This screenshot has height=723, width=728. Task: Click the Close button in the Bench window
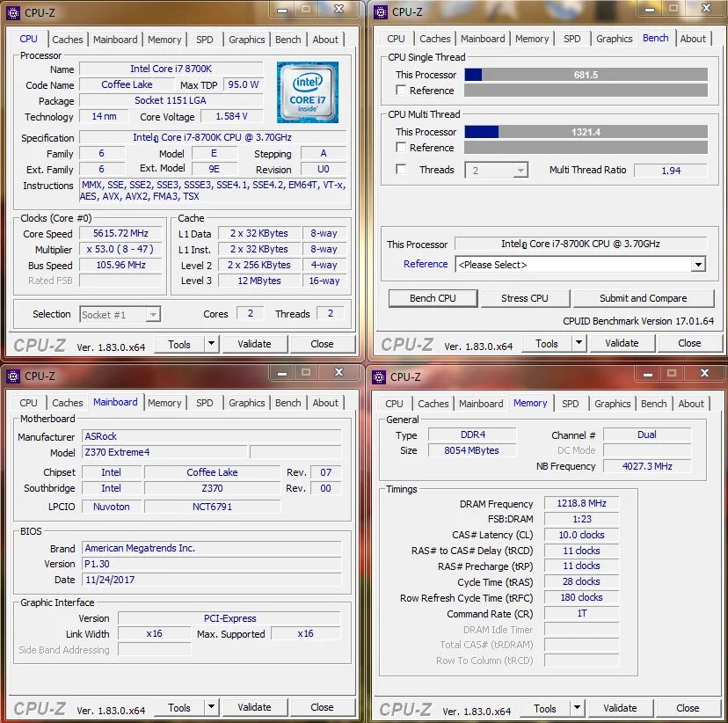click(x=689, y=343)
